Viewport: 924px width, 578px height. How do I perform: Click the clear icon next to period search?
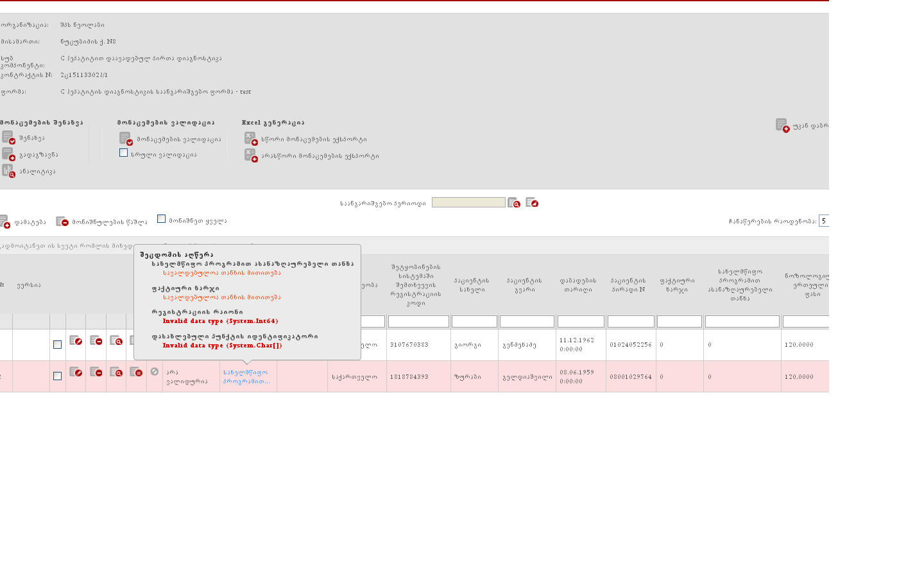click(532, 203)
